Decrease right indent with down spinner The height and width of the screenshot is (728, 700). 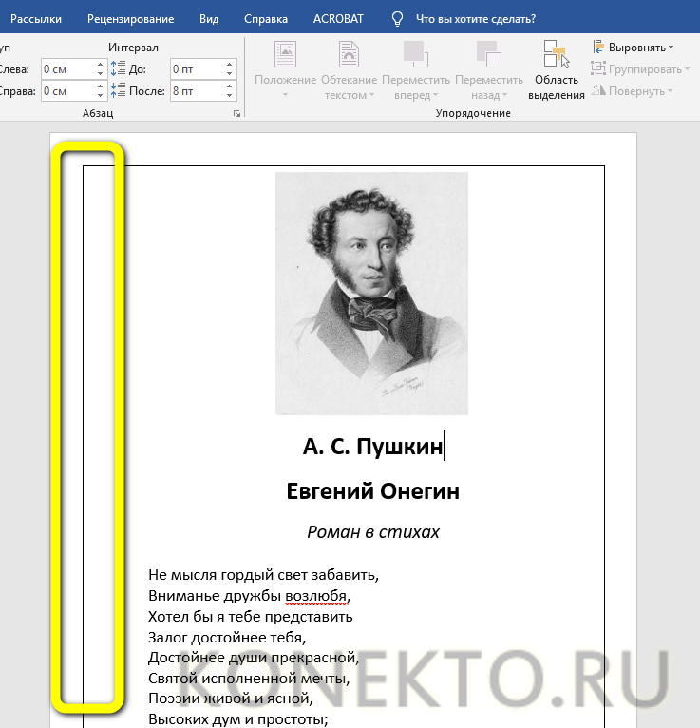pos(100,96)
